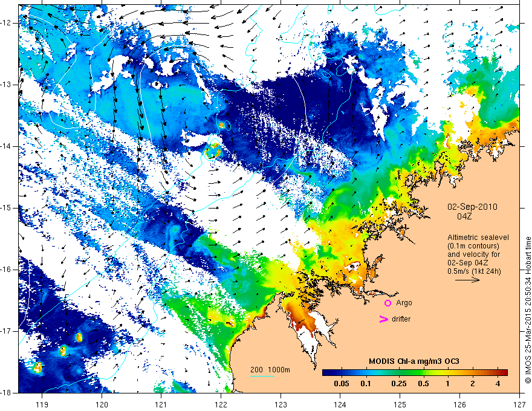
Task: Click the magenta Argo circle legend symbol
Action: point(388,303)
